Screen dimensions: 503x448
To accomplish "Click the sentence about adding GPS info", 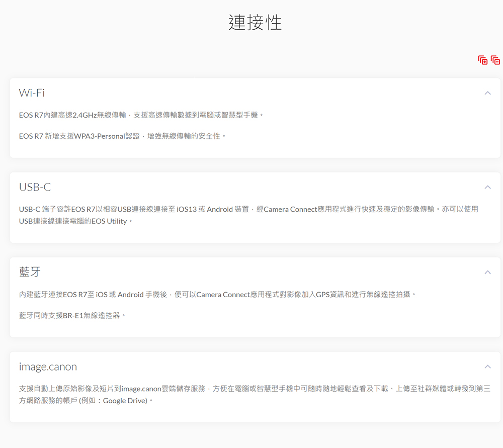I will pyautogui.click(x=217, y=294).
